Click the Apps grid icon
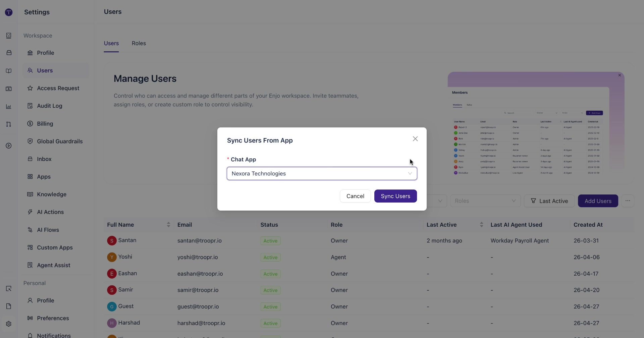This screenshot has height=338, width=644. (x=30, y=176)
